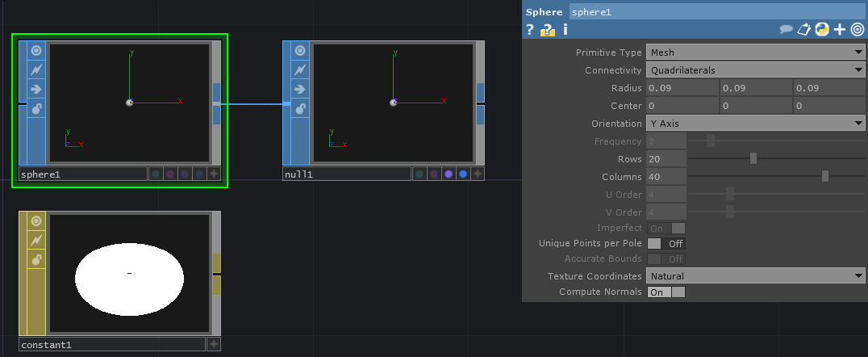Click the comment speech bubble icon
868x357 pixels.
pos(786,30)
